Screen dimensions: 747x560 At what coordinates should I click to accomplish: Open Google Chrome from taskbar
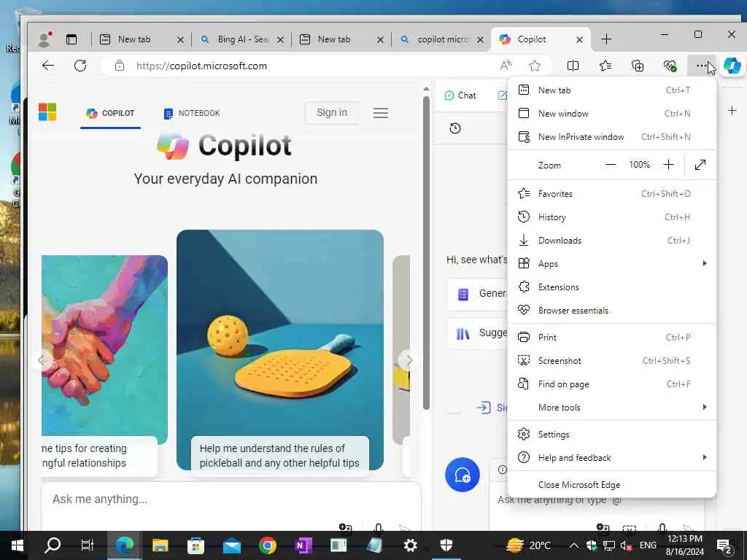267,545
